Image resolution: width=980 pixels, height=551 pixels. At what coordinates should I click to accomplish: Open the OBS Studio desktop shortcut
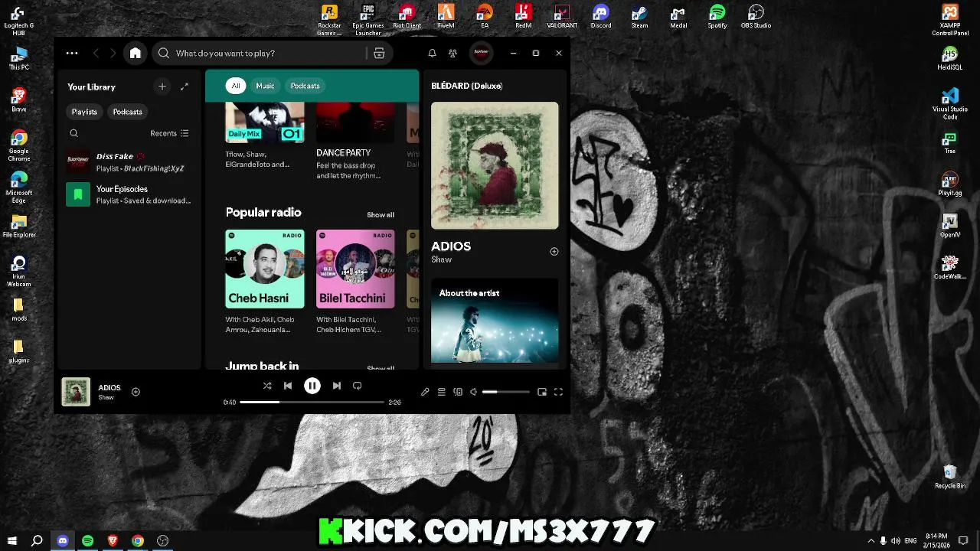tap(756, 17)
